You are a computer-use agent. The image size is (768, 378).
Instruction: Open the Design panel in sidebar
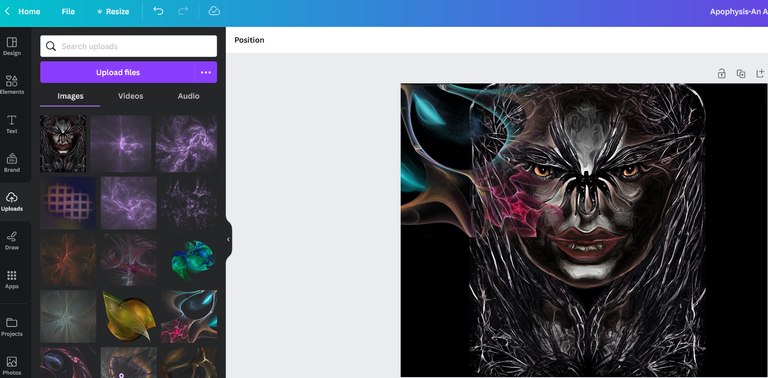click(x=12, y=46)
